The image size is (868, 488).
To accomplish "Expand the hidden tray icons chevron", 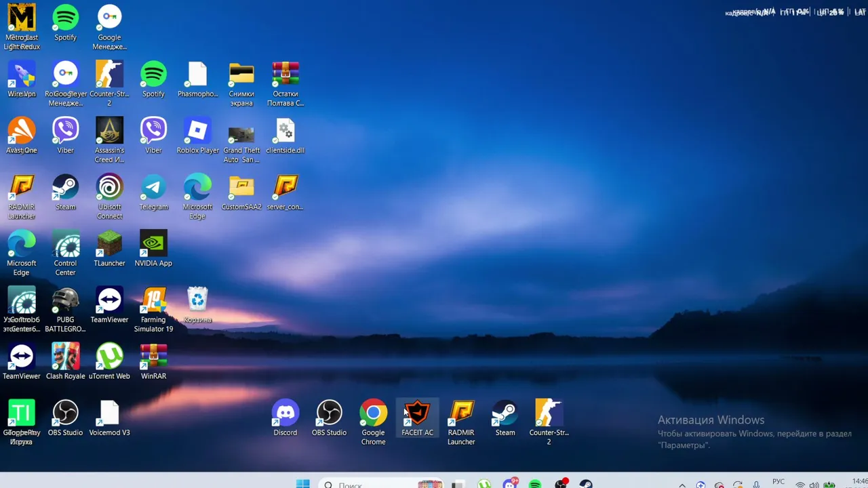I will (x=682, y=485).
